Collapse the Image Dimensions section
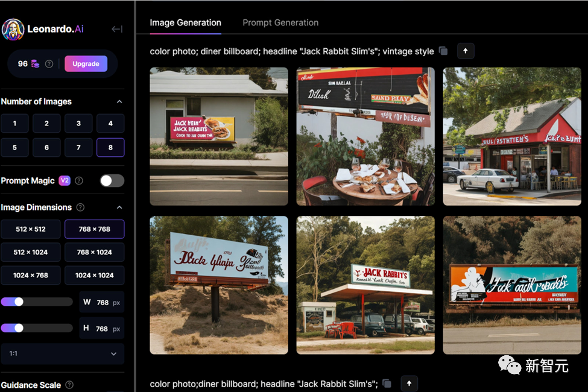 119,207
